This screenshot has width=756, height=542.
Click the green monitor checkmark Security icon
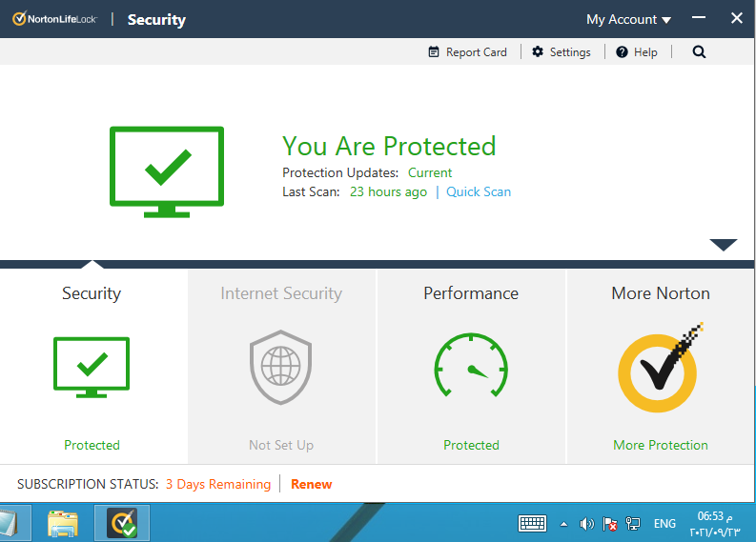click(x=92, y=367)
